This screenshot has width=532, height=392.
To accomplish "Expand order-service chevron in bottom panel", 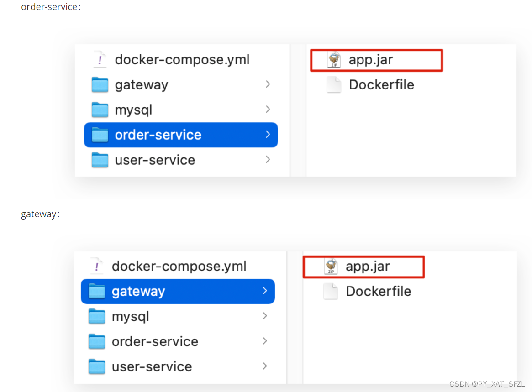I will pos(265,341).
